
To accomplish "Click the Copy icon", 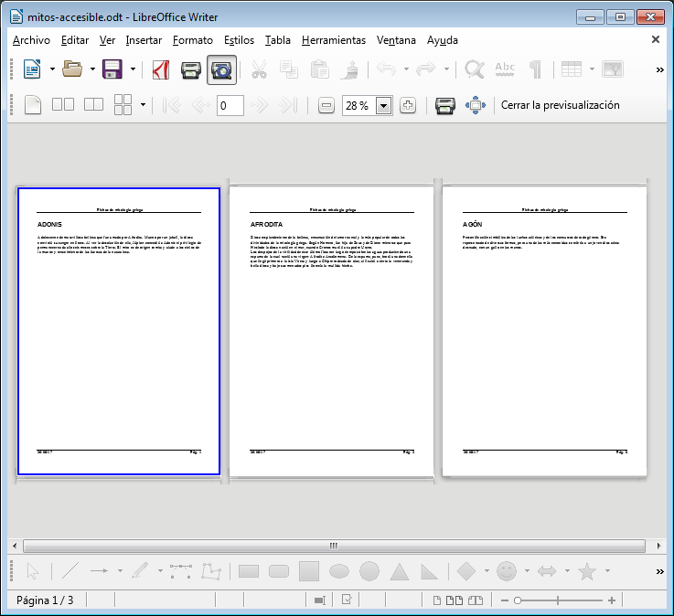I will 289,69.
